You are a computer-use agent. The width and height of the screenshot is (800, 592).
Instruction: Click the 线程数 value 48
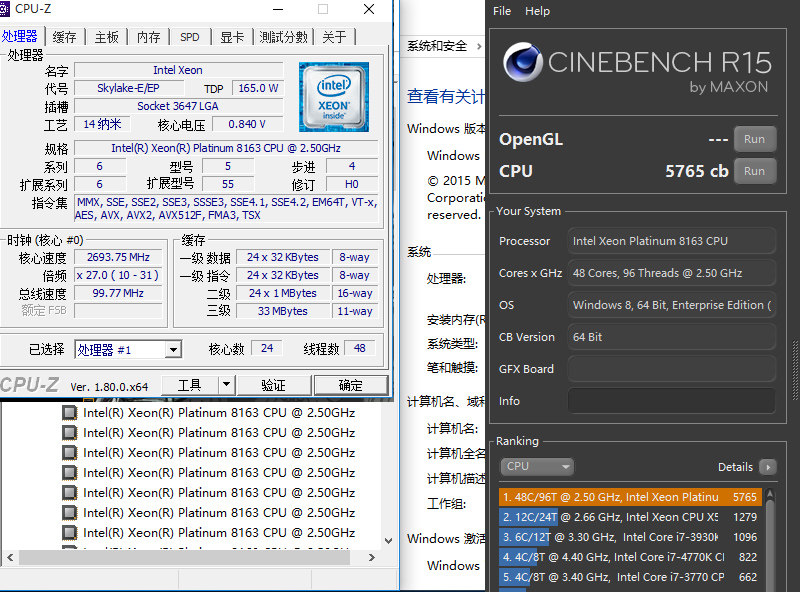click(x=360, y=348)
